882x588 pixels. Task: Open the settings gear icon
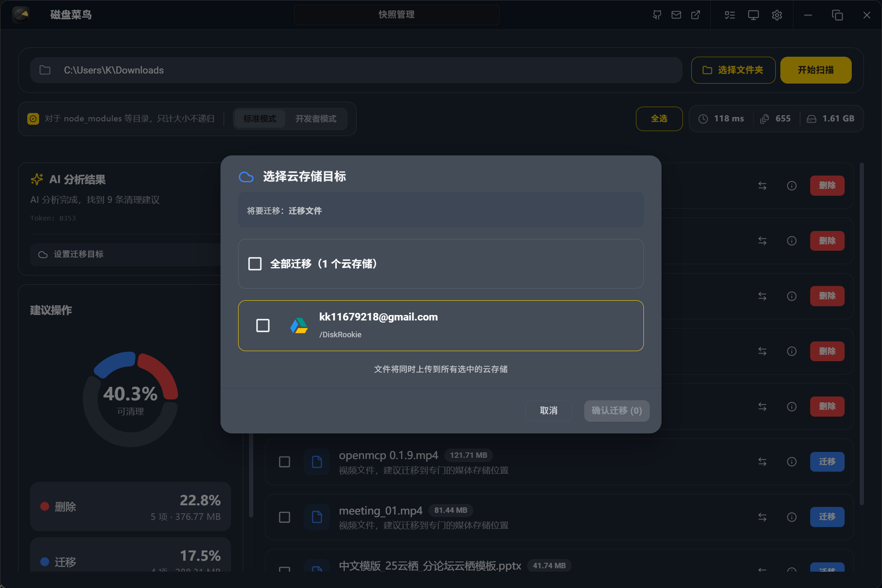click(x=777, y=15)
